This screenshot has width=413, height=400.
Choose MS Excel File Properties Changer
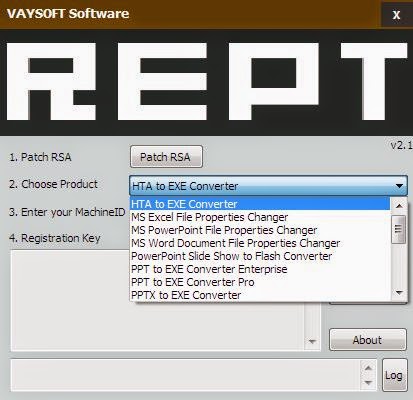point(260,217)
